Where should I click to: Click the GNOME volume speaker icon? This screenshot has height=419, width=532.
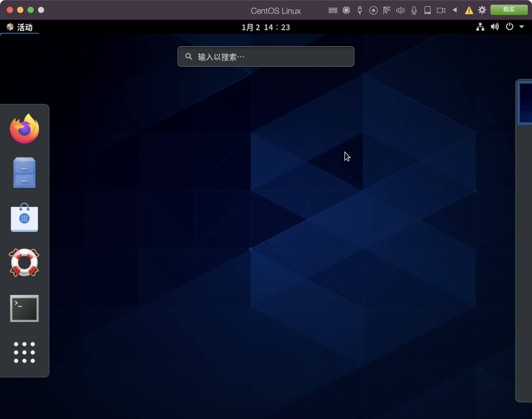coord(495,27)
